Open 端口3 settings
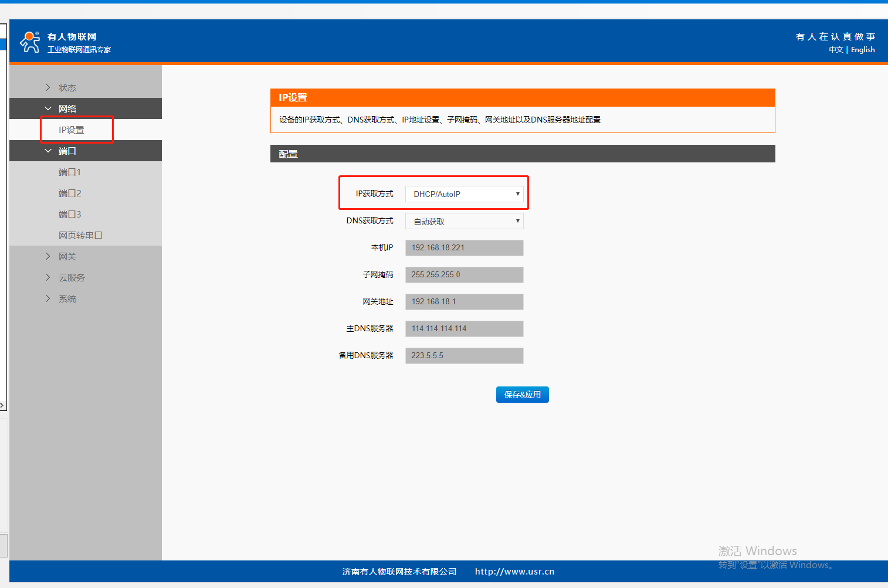 (x=70, y=214)
